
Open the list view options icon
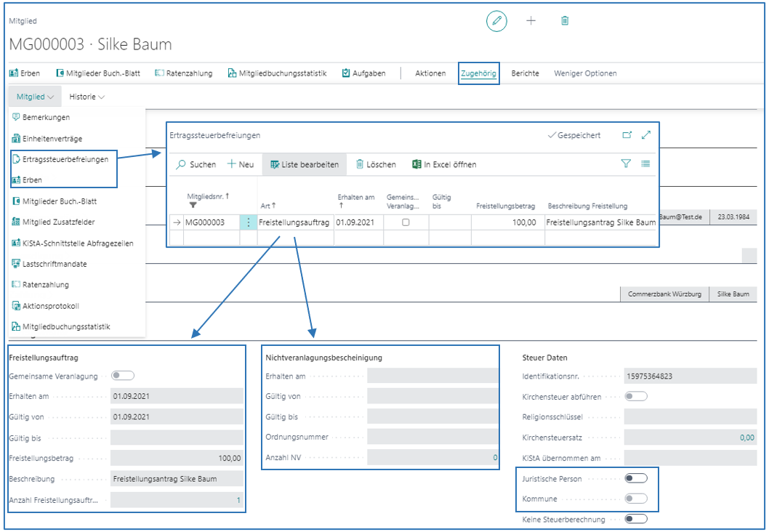[x=645, y=164]
